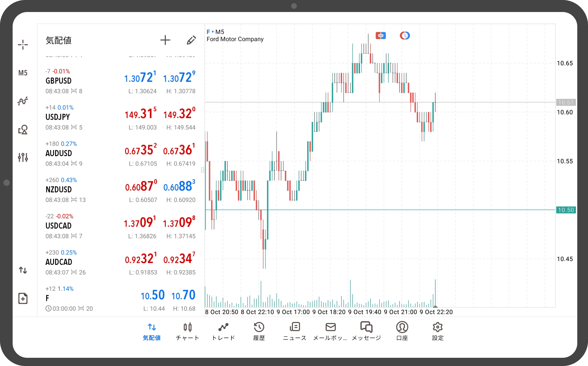Open the drawing objects shapes icon
This screenshot has width=588, height=366.
pyautogui.click(x=23, y=129)
